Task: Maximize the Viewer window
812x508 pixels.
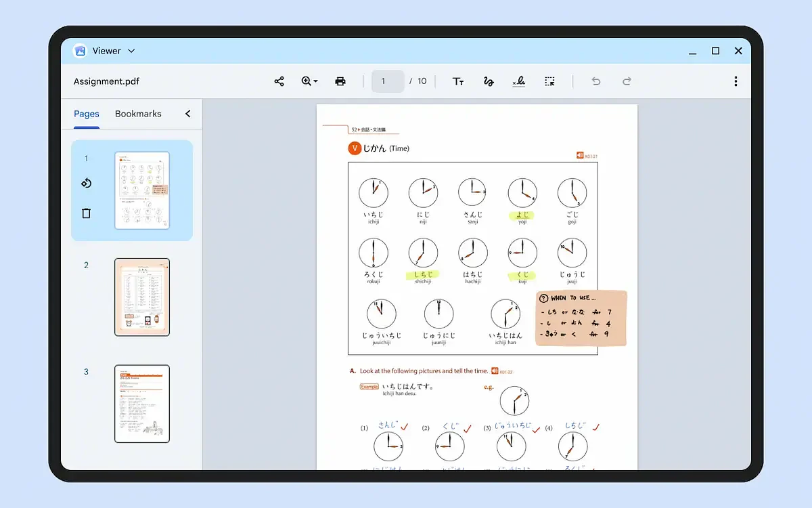Action: [x=715, y=51]
